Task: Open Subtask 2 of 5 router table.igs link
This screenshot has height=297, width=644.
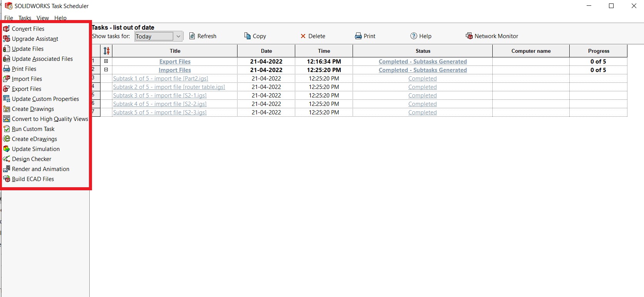Action: coord(169,87)
